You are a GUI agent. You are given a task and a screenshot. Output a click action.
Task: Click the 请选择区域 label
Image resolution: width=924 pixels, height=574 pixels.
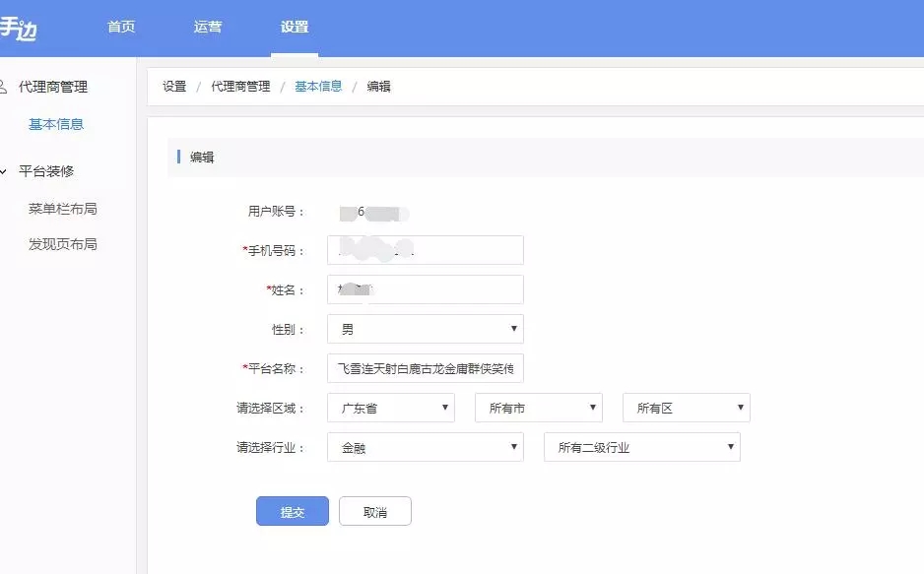point(270,408)
